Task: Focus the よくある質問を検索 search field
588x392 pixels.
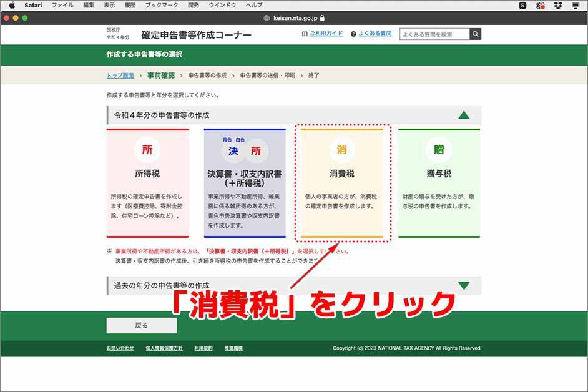Action: pos(434,34)
